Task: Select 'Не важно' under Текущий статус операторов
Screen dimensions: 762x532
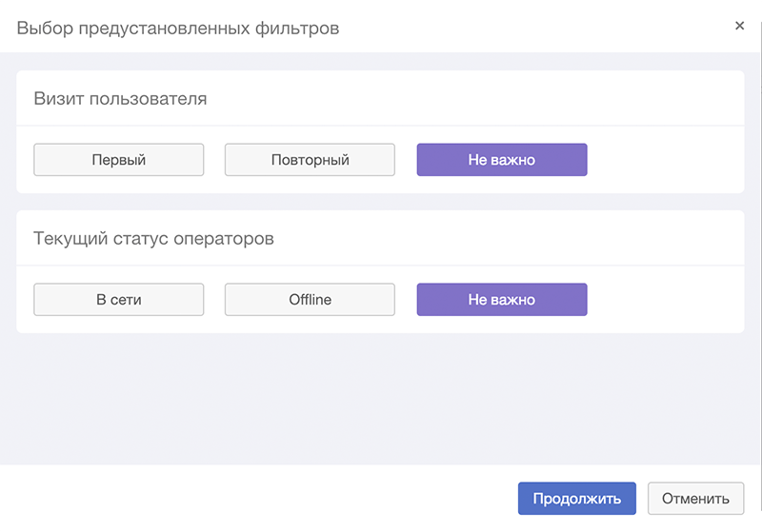Action: click(x=502, y=300)
